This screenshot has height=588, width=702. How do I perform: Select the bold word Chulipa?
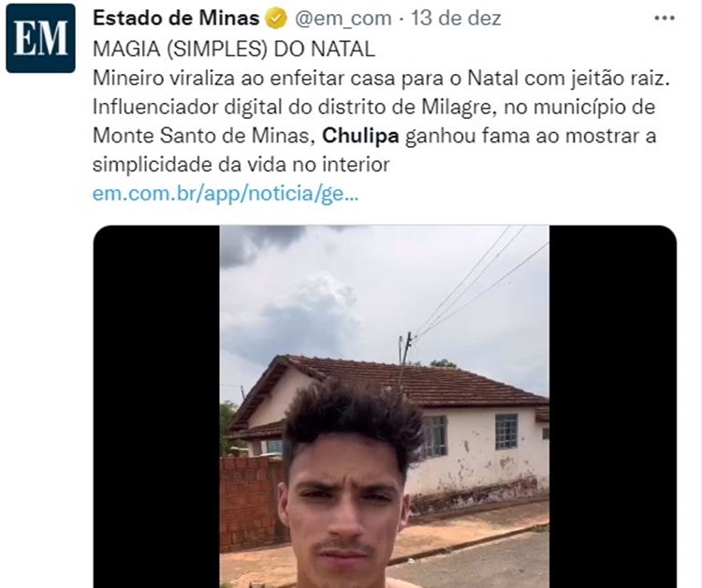pos(360,136)
